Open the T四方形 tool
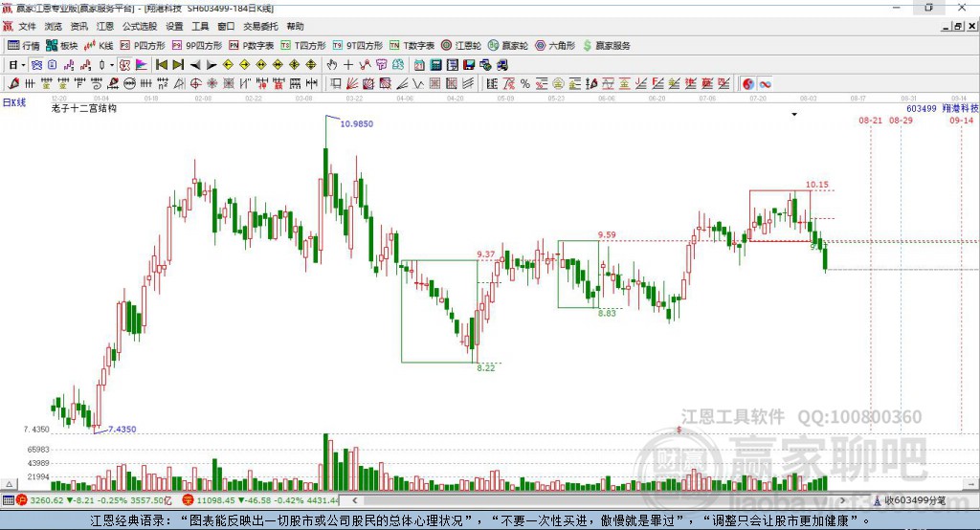The width and height of the screenshot is (980, 530). tap(303, 46)
